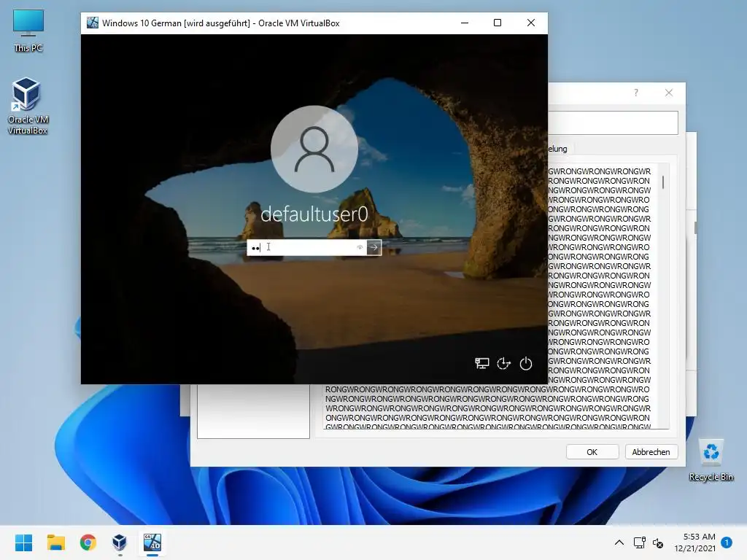747x560 pixels.
Task: Minimize the Windows 10 German VM window
Action: pos(465,23)
